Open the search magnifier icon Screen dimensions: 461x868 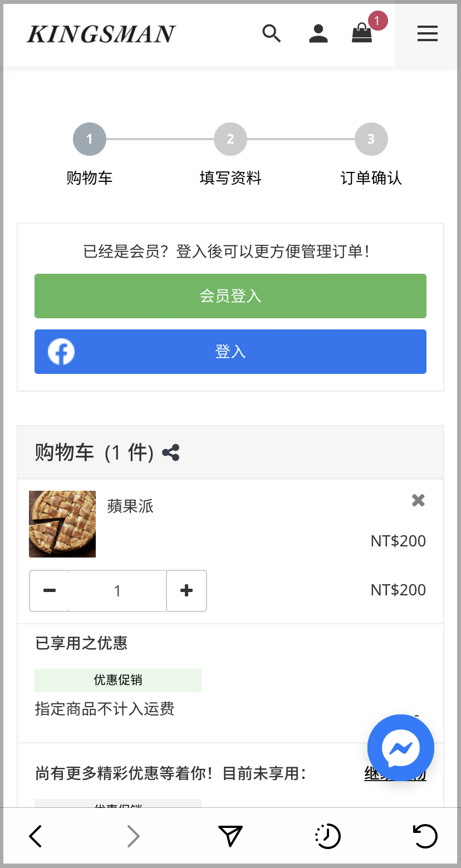pyautogui.click(x=272, y=34)
